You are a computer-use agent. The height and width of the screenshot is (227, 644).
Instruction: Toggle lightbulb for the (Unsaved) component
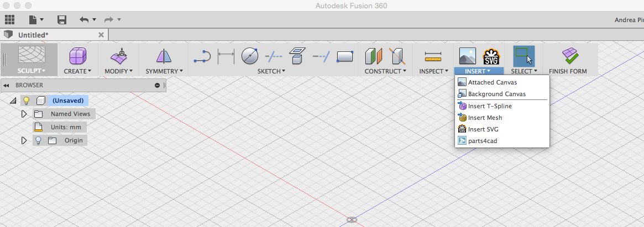tap(26, 101)
